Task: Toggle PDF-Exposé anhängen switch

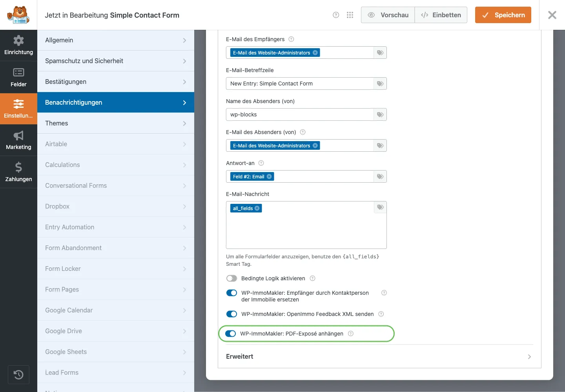Action: click(230, 334)
